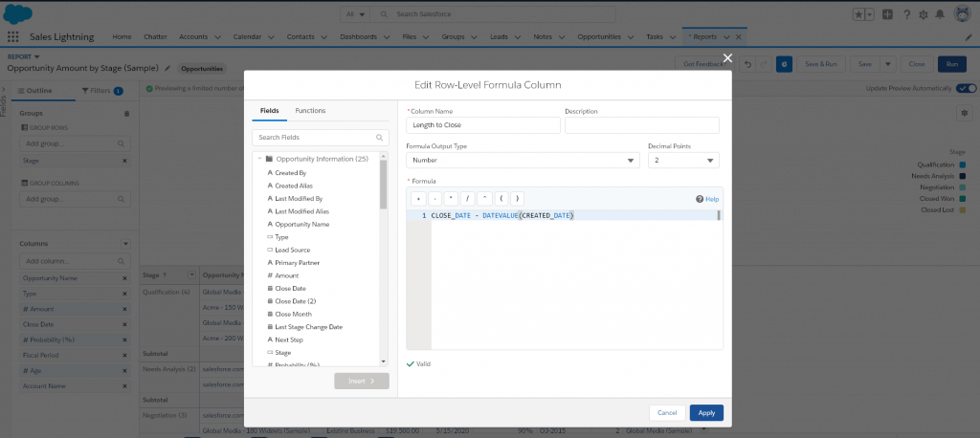980x438 pixels.
Task: Select the Fields tab in the dialog
Action: [269, 111]
